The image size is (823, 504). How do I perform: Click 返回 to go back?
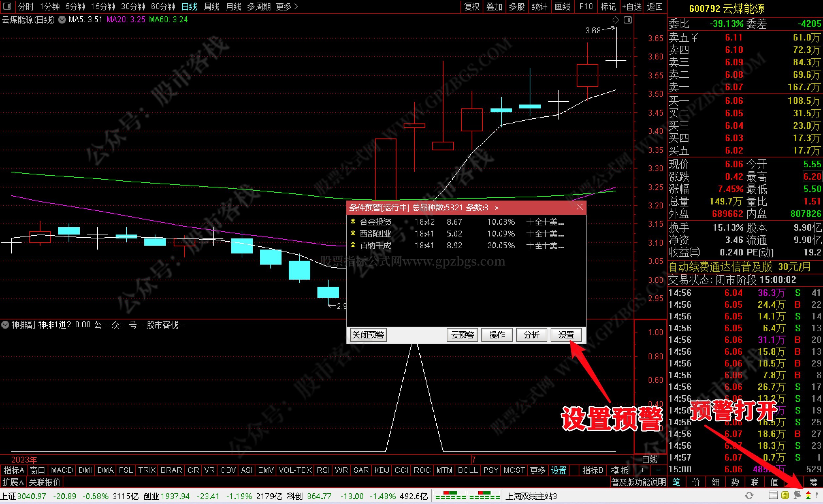point(655,6)
